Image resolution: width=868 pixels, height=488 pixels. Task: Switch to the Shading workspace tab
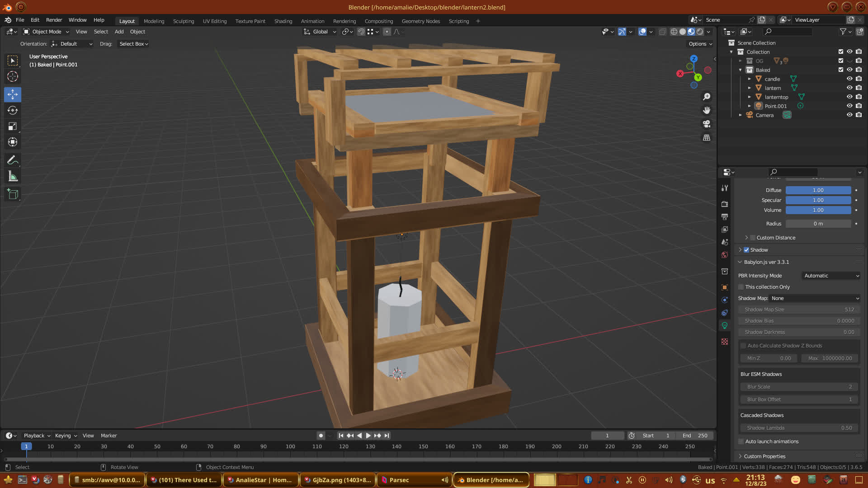click(283, 21)
